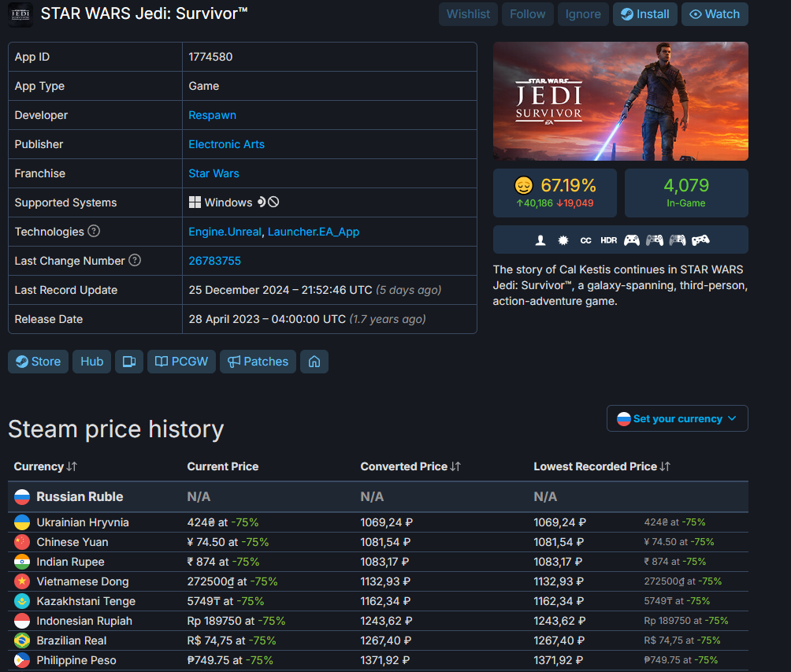Select the Ukrainian Hryvnia row label
The height and width of the screenshot is (672, 791).
(x=83, y=522)
